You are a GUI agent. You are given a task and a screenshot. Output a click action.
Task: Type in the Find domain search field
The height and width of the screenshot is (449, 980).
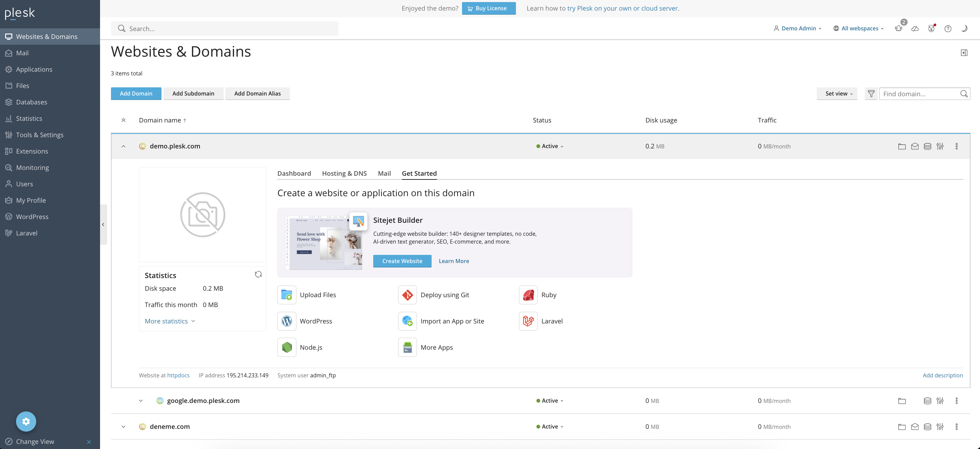pyautogui.click(x=921, y=93)
